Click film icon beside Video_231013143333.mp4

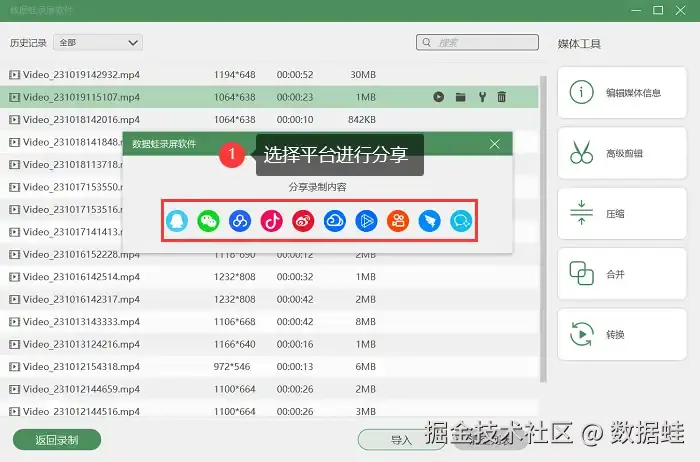coord(15,322)
